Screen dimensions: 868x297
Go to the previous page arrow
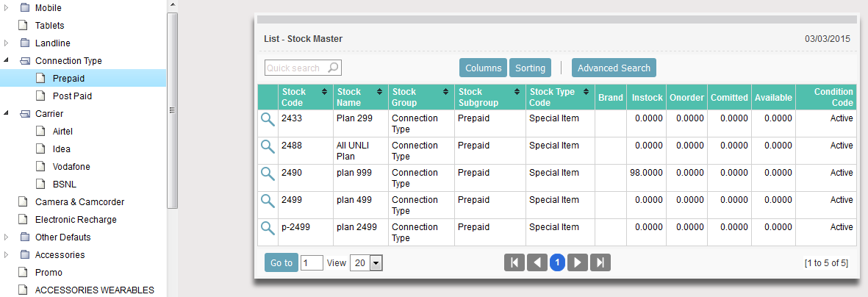(x=537, y=262)
